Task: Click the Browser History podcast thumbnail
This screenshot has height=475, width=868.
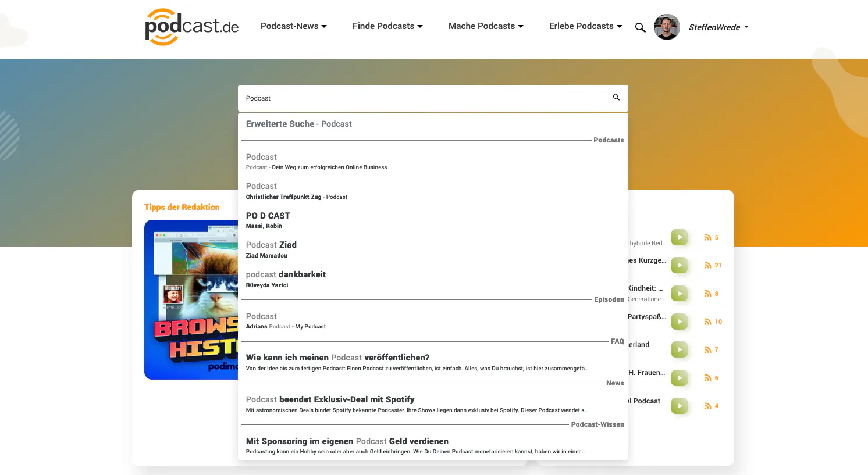Action: [x=191, y=299]
